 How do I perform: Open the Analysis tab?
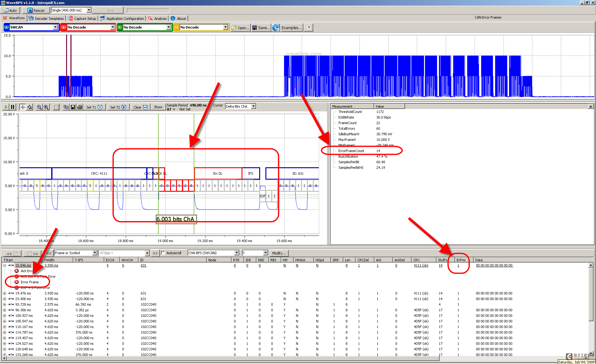click(x=157, y=19)
